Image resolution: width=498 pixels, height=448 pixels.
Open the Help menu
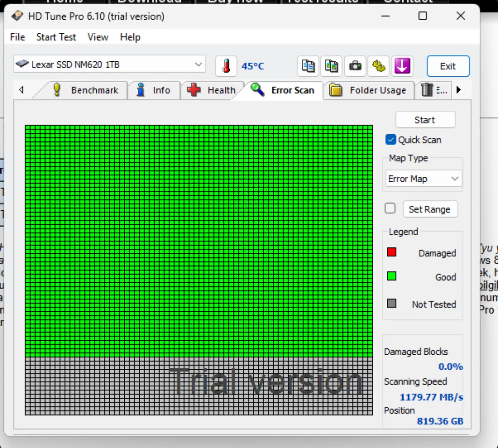tap(130, 37)
